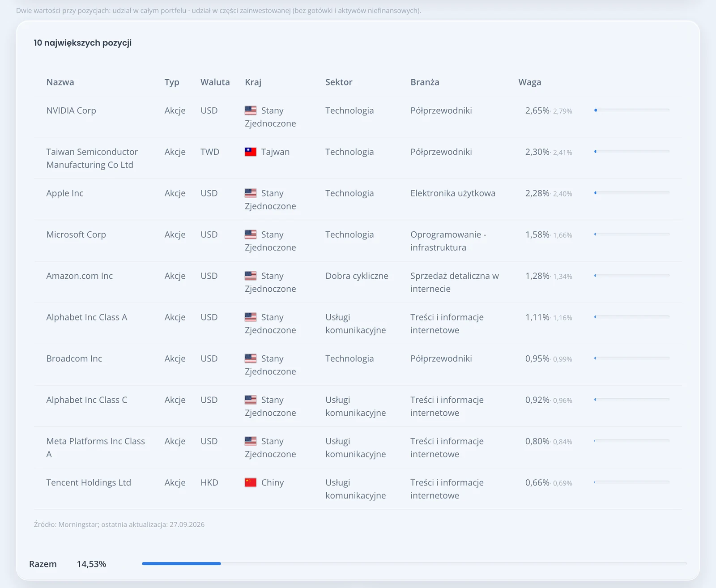Click the Sektor column header
The height and width of the screenshot is (588, 716).
pos(339,82)
